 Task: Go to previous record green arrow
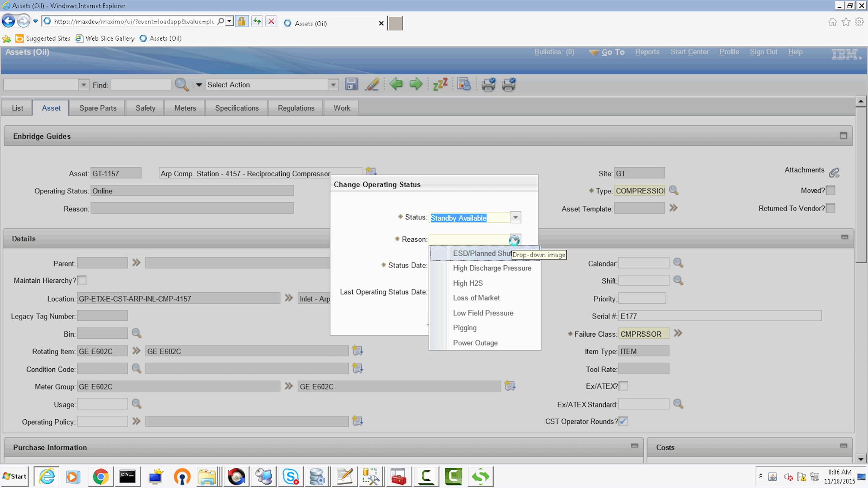coord(396,84)
